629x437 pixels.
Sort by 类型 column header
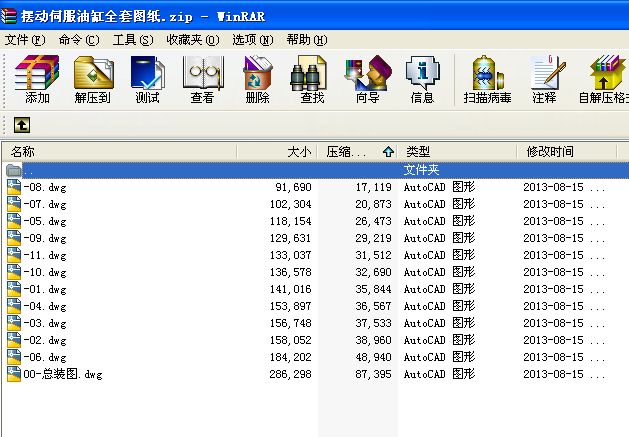[x=457, y=152]
